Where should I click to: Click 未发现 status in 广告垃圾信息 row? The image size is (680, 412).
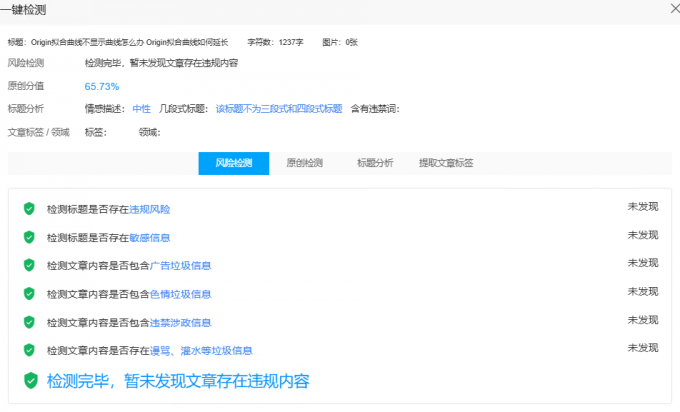point(643,263)
